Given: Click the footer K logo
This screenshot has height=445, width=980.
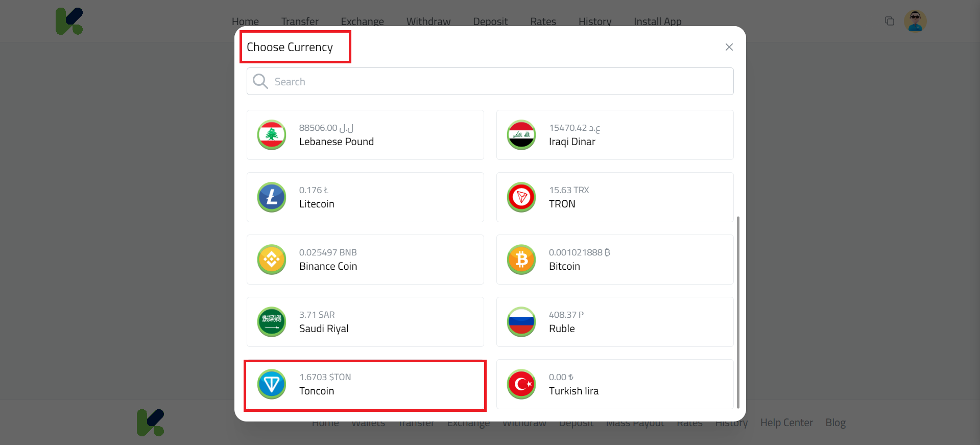Looking at the screenshot, I should (150, 423).
